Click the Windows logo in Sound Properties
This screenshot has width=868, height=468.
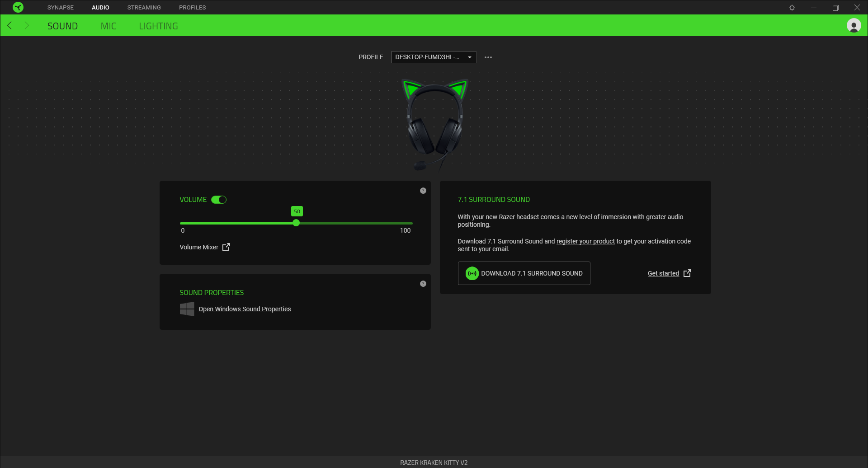tap(187, 309)
